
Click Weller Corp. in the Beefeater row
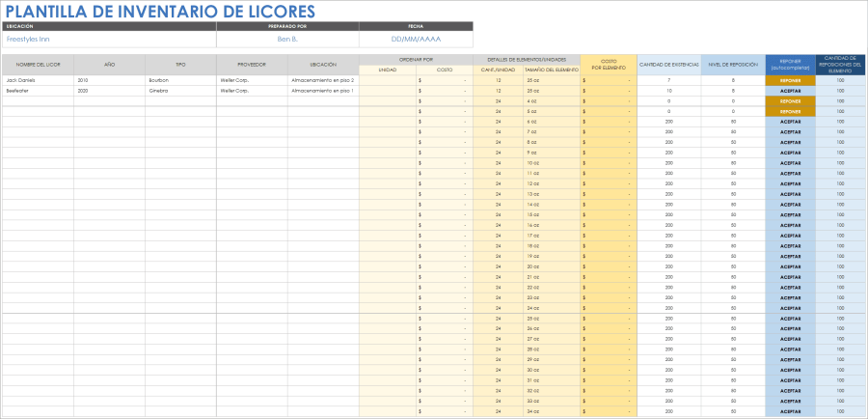[252, 91]
